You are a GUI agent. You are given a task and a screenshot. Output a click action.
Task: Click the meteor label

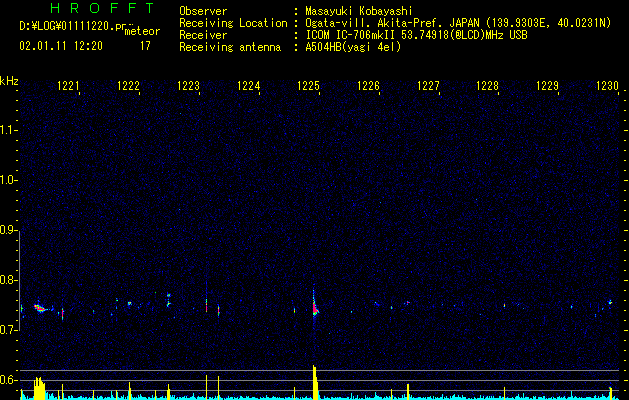[x=142, y=31]
